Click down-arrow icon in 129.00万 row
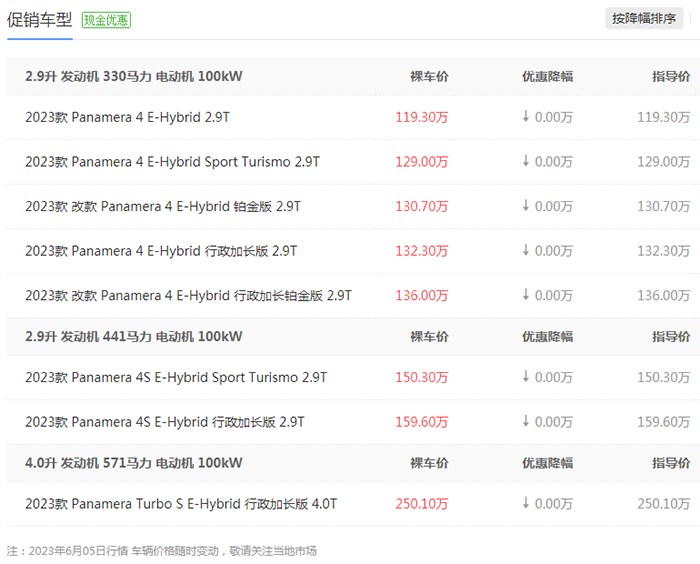 [x=526, y=160]
